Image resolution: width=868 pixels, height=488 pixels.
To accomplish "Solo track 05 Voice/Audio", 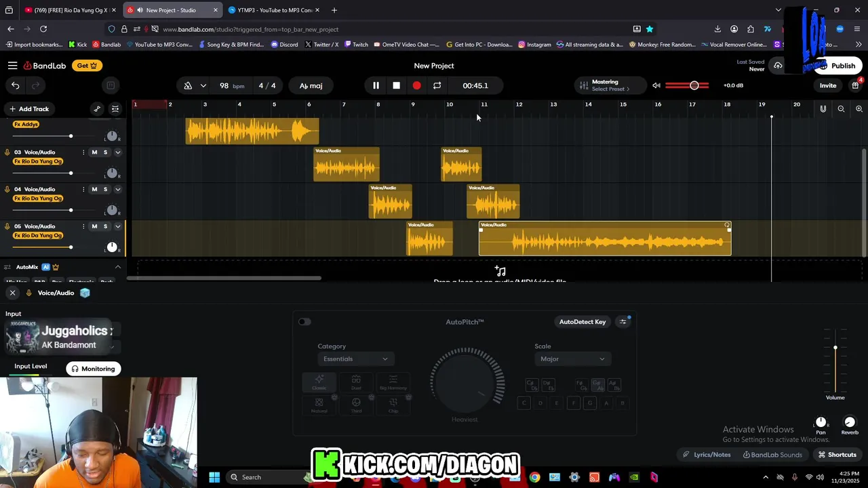I will click(x=105, y=226).
